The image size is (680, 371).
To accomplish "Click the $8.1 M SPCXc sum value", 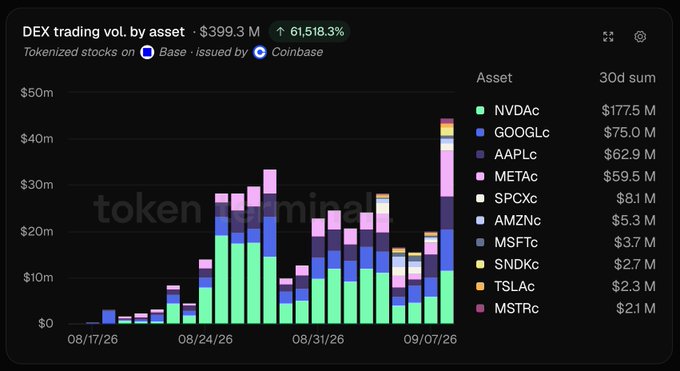I will tap(636, 198).
